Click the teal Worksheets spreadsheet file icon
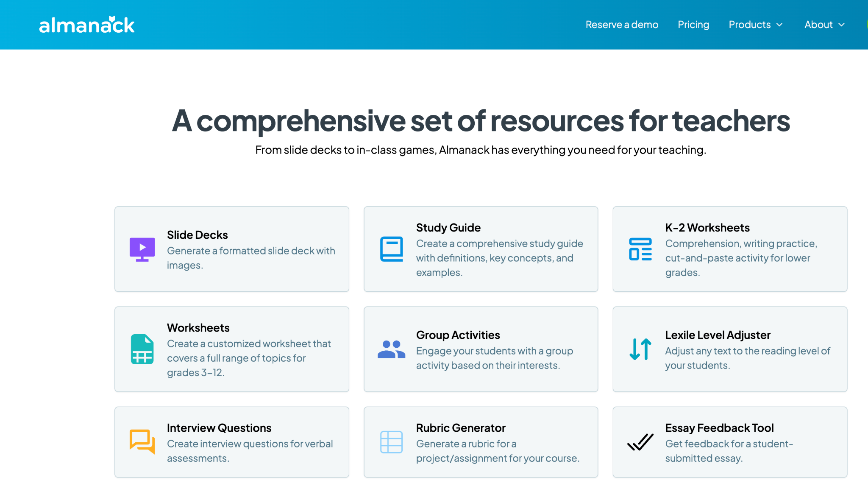Screen dimensions: 868x486 pos(142,349)
